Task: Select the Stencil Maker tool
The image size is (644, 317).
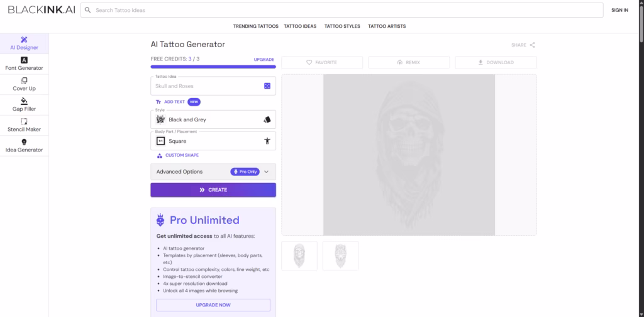Action: click(x=24, y=125)
